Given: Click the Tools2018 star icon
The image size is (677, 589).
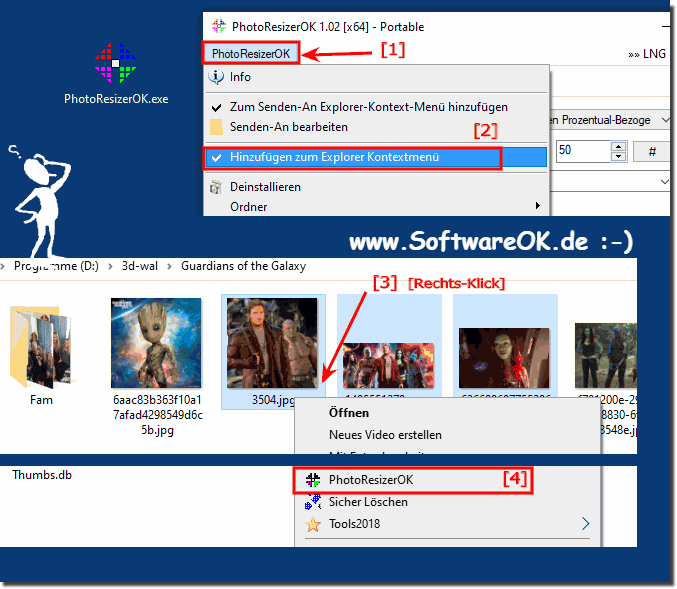Looking at the screenshot, I should click(x=313, y=524).
